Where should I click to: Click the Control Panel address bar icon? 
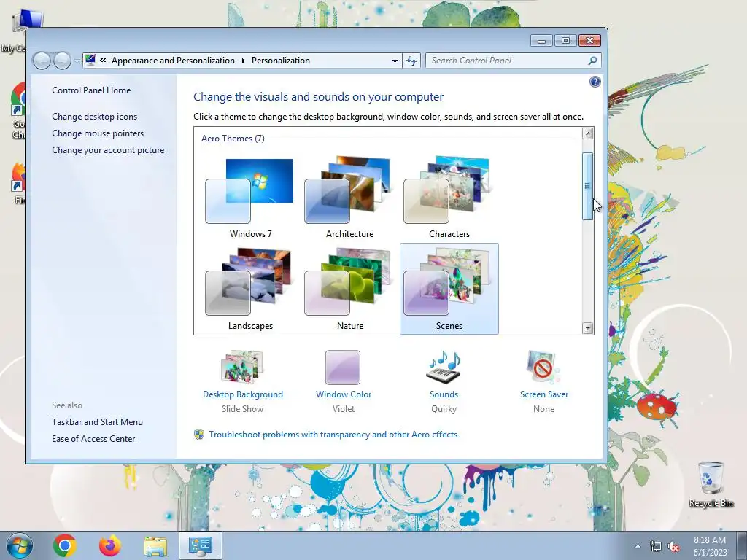(90, 60)
